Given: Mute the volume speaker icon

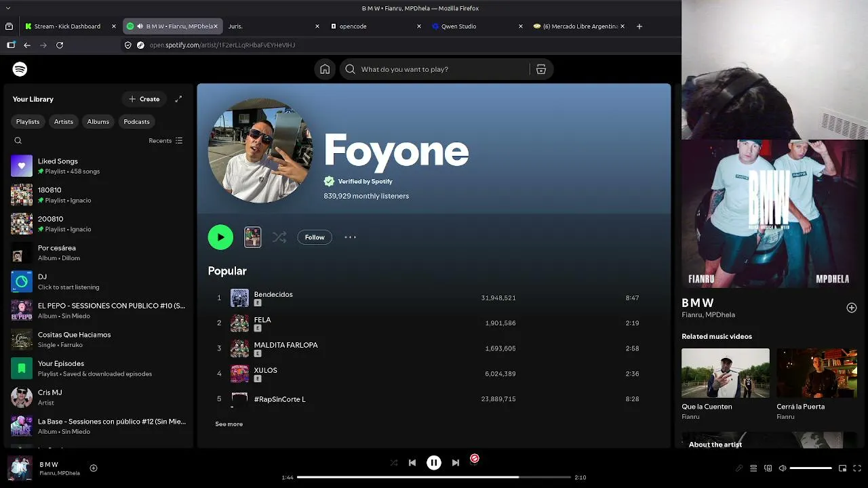Looking at the screenshot, I should [x=783, y=468].
